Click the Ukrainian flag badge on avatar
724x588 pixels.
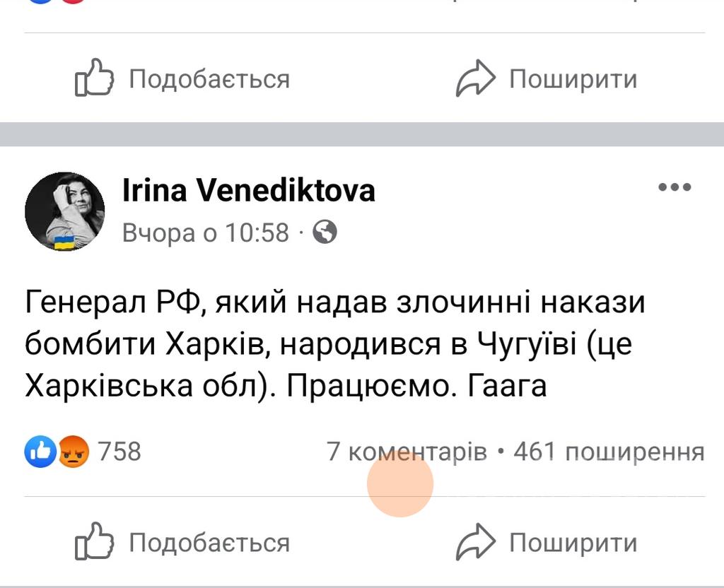64,245
